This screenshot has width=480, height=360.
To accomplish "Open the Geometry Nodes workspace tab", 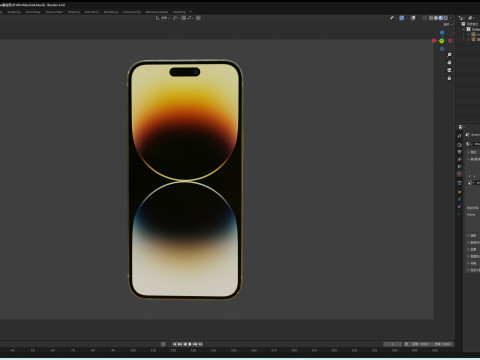I will click(x=157, y=12).
